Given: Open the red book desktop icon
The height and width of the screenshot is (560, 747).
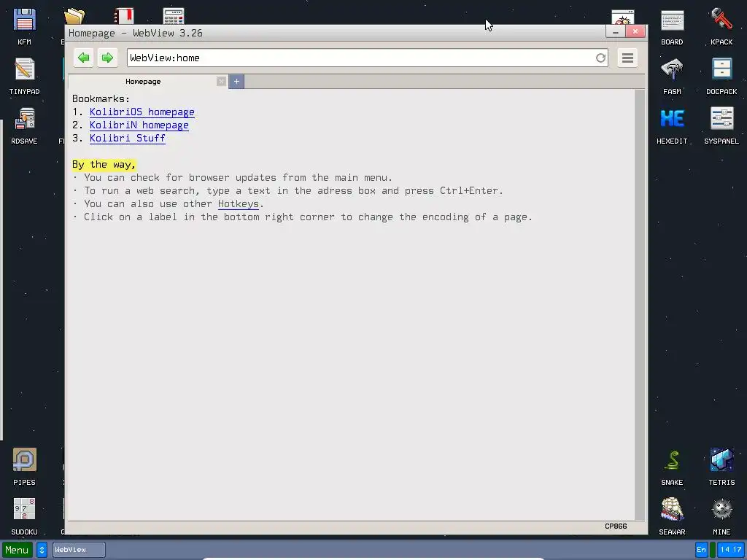Looking at the screenshot, I should [x=124, y=16].
